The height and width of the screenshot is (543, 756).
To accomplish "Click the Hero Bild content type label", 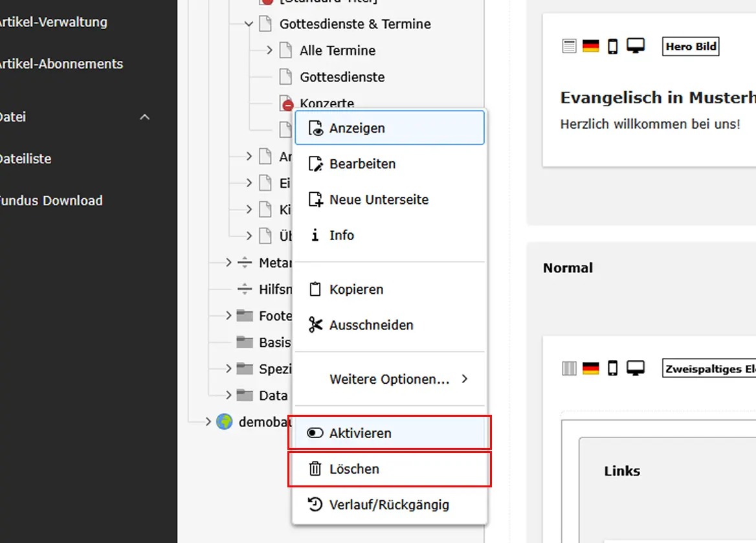I will pyautogui.click(x=691, y=47).
